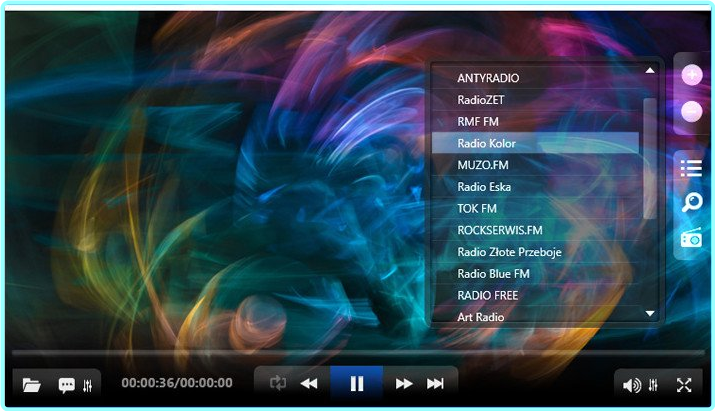Switch to fullscreen mode

pos(684,384)
